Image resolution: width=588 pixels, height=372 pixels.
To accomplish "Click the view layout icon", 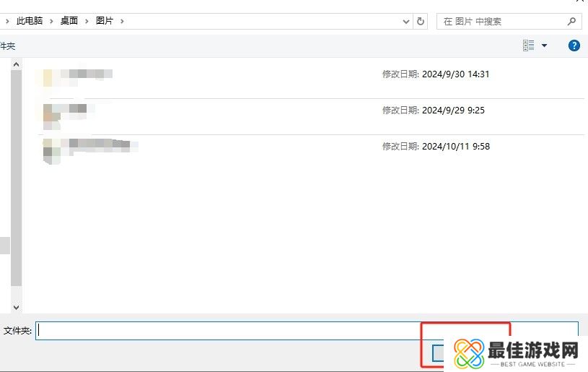I will point(529,46).
